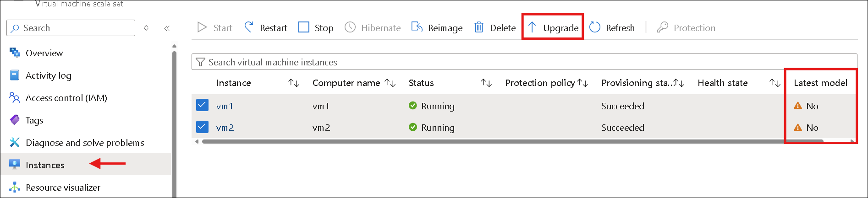
Task: Open the Overview menu item
Action: tap(44, 53)
